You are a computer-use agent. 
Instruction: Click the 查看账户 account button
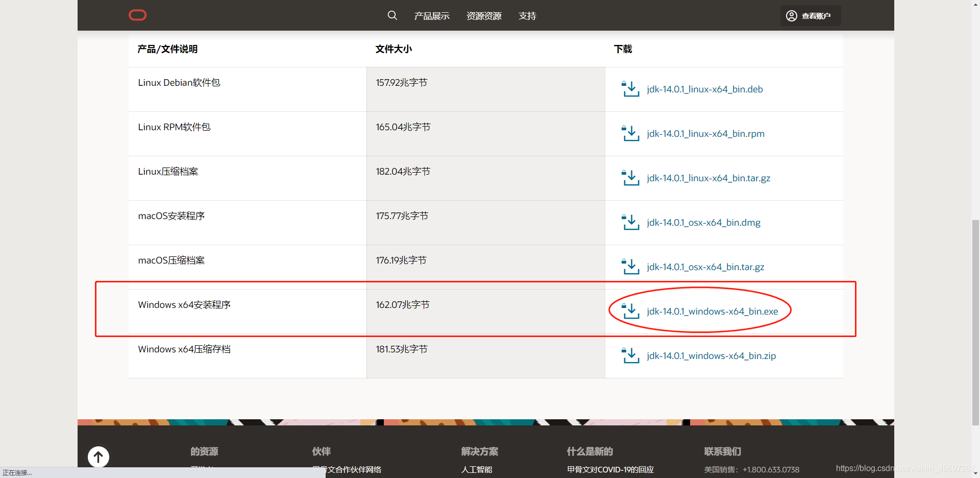811,16
